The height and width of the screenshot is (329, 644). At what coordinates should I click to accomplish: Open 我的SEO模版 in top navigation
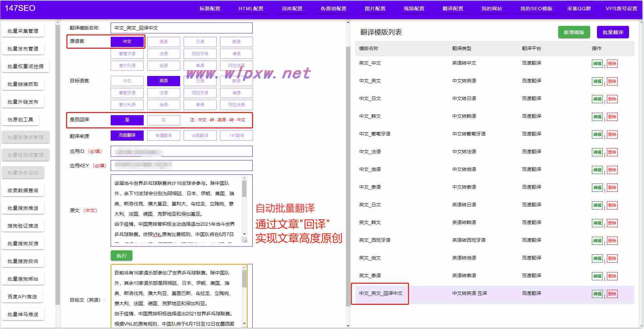point(536,9)
